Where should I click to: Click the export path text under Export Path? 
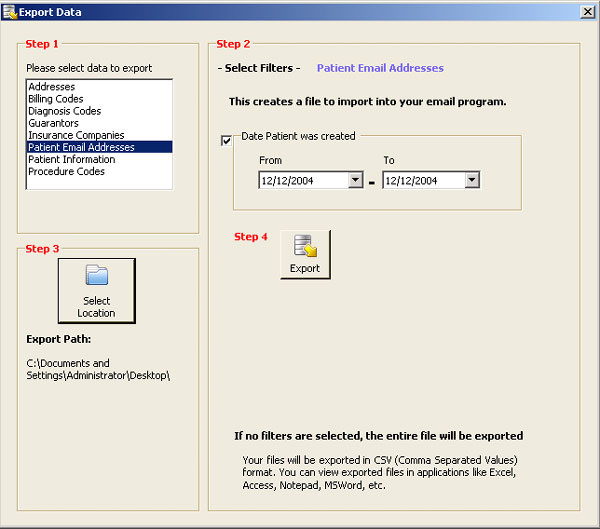(98, 369)
